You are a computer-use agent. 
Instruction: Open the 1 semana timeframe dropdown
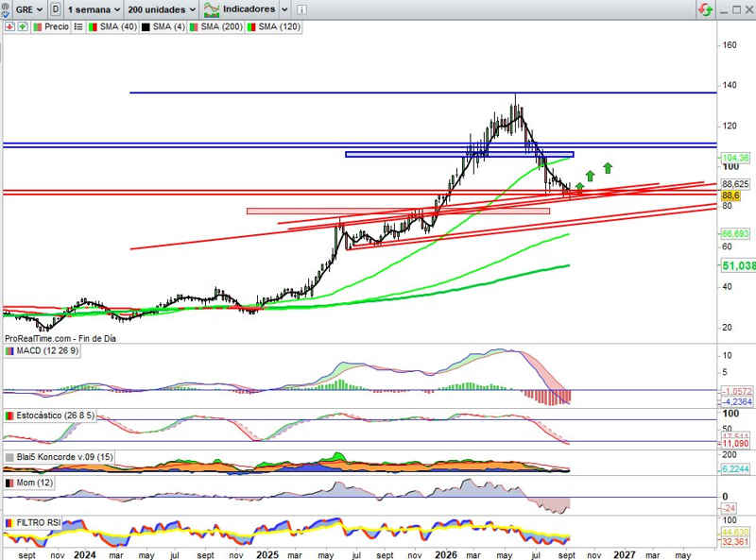(94, 9)
